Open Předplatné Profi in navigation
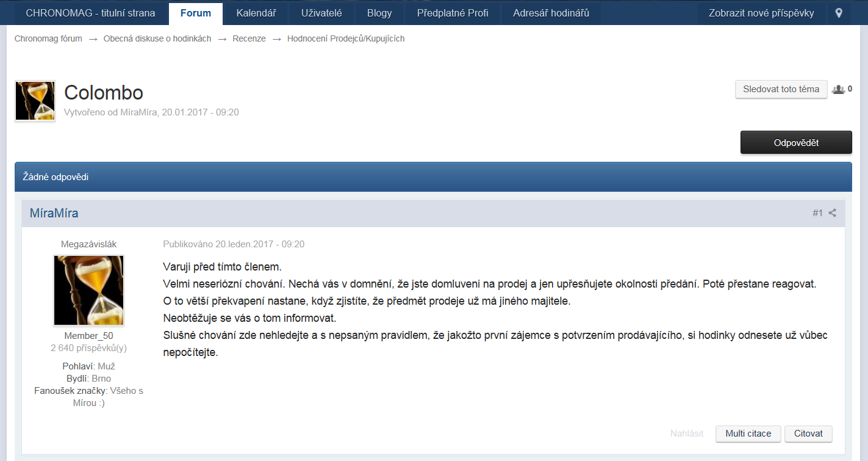 pos(452,13)
